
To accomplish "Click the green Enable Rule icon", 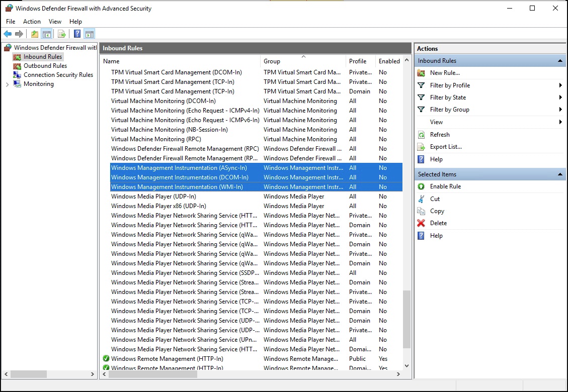I will (x=421, y=186).
